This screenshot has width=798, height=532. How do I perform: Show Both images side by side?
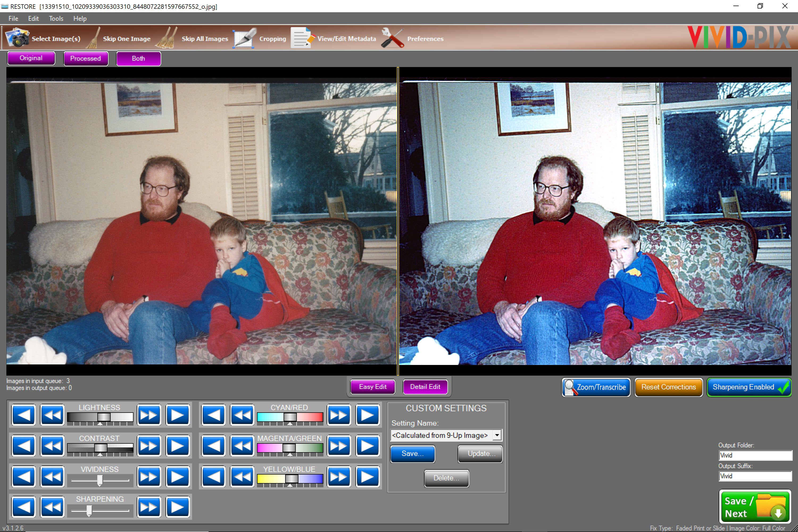(x=138, y=58)
